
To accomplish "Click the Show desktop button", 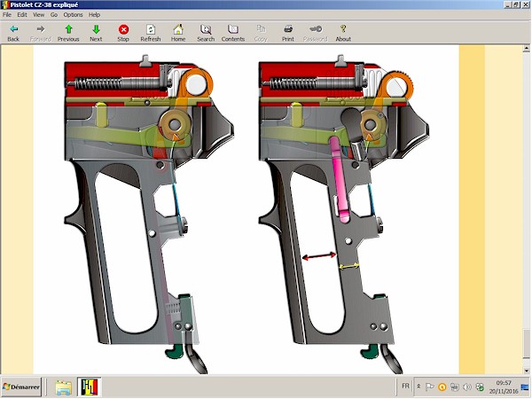I will [x=525, y=387].
